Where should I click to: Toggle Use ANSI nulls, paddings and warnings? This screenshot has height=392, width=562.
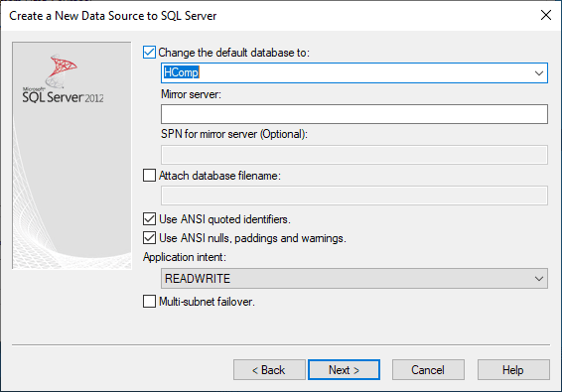coord(149,238)
